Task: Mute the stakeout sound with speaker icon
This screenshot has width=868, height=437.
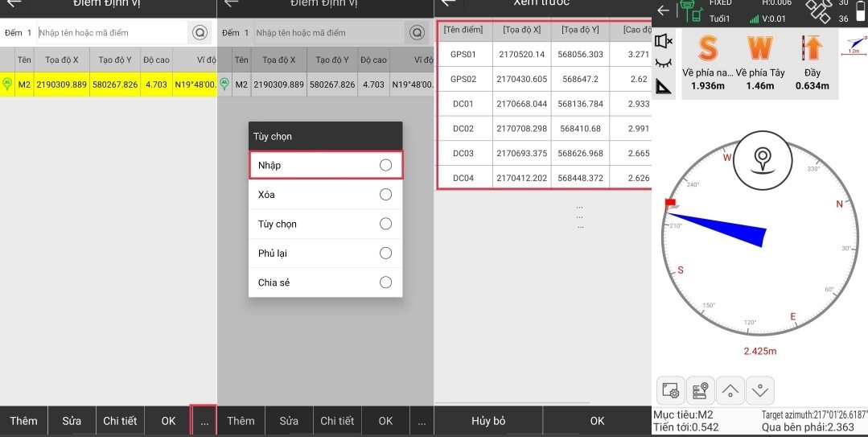Action: pyautogui.click(x=664, y=41)
